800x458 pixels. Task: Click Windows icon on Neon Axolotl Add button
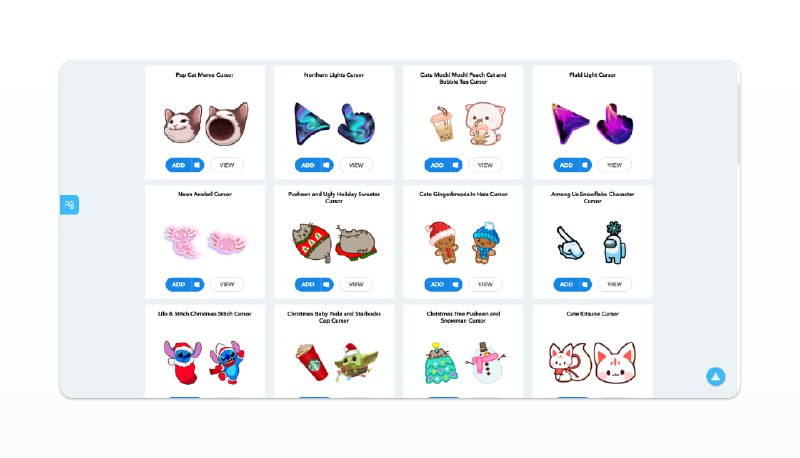[197, 284]
